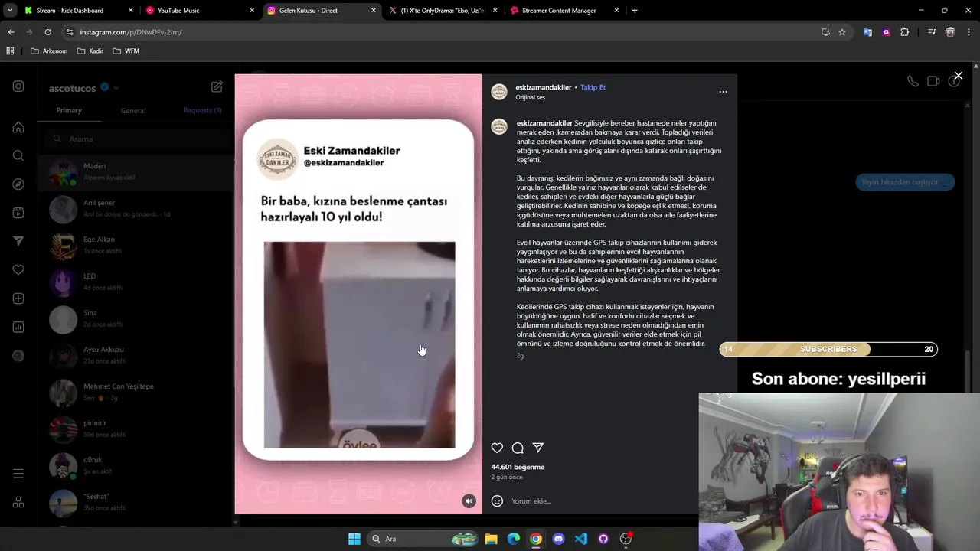The width and height of the screenshot is (980, 551).
Task: Open post options three-dots menu
Action: click(x=723, y=92)
